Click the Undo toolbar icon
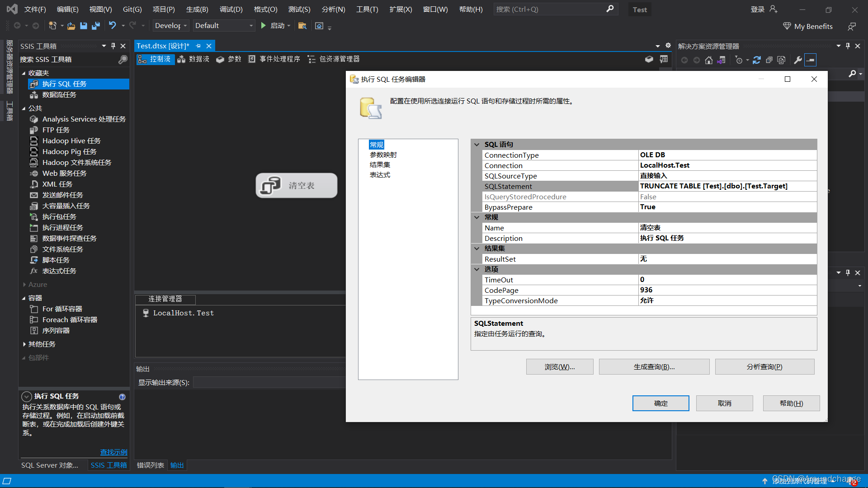 point(113,26)
